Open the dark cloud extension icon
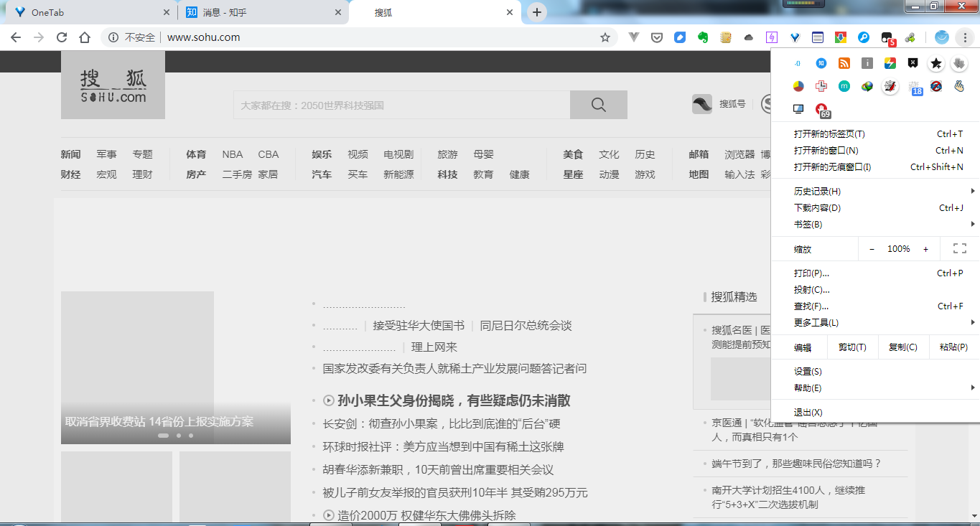This screenshot has height=526, width=980. click(749, 37)
